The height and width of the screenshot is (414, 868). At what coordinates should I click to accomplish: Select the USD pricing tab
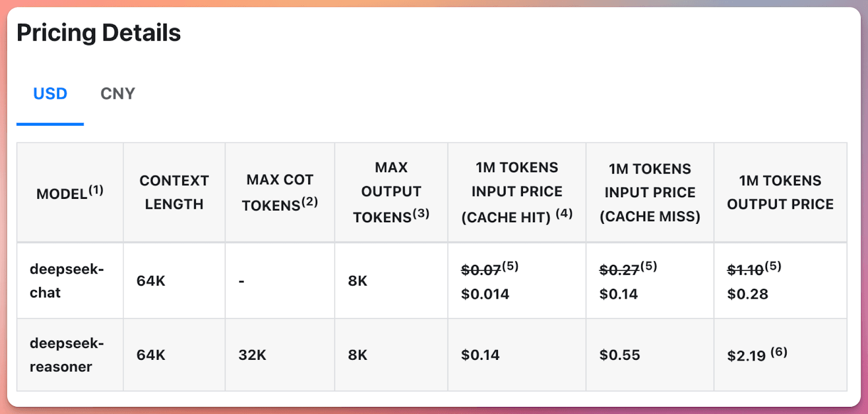(x=50, y=93)
